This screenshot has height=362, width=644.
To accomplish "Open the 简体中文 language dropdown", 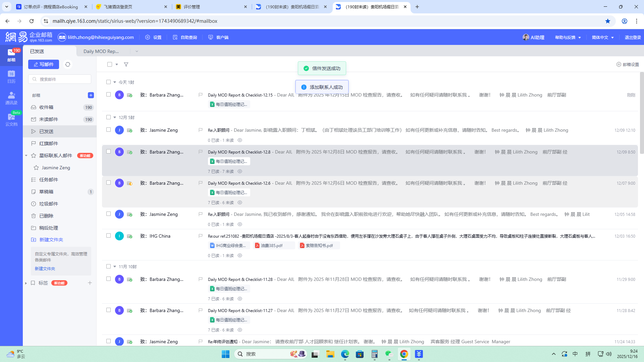I will pyautogui.click(x=603, y=37).
